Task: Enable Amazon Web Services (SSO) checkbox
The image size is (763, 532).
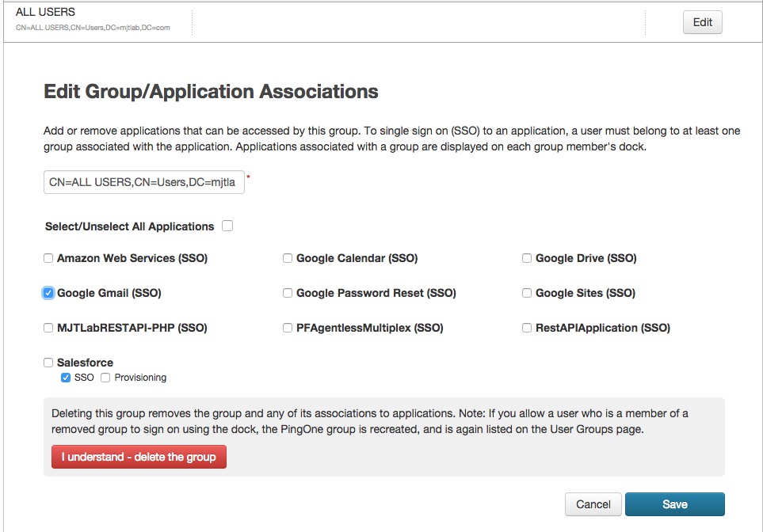Action: (48, 258)
